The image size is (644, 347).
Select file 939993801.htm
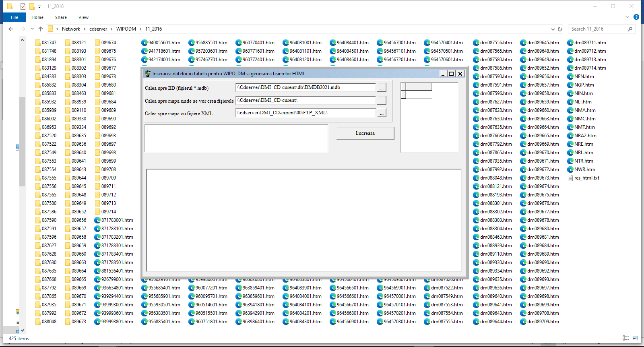(114, 322)
